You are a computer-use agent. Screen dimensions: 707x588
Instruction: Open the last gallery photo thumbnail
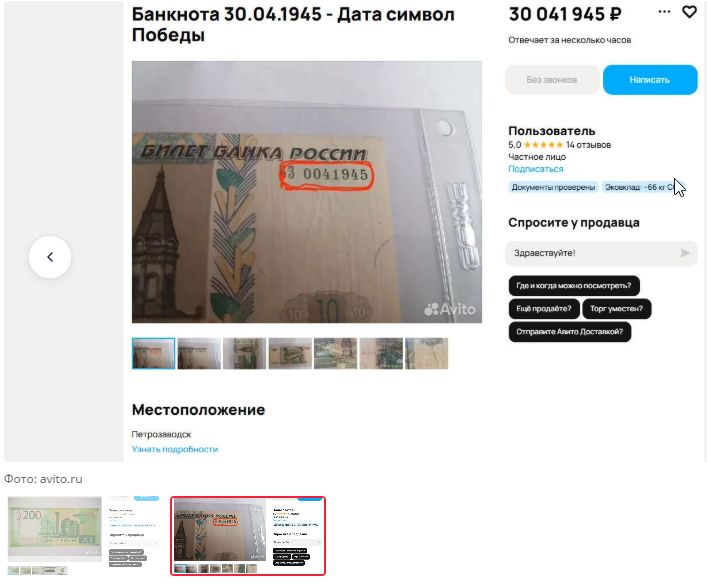click(427, 354)
